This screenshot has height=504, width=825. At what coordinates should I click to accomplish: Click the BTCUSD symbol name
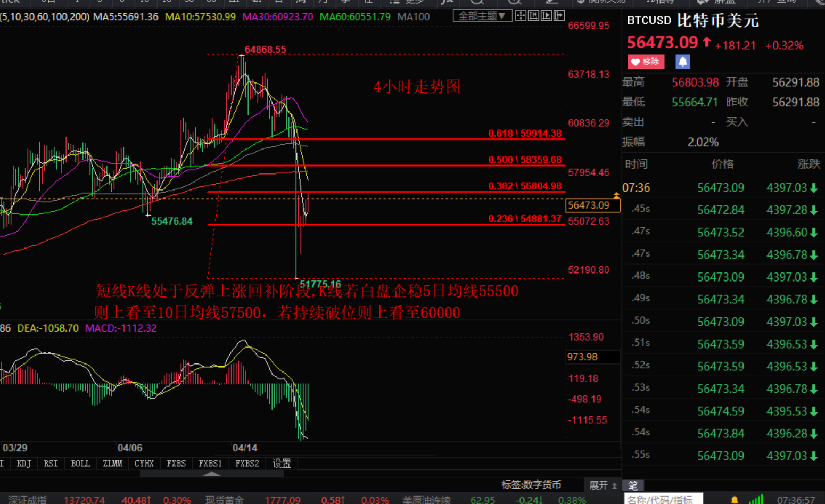(x=649, y=21)
